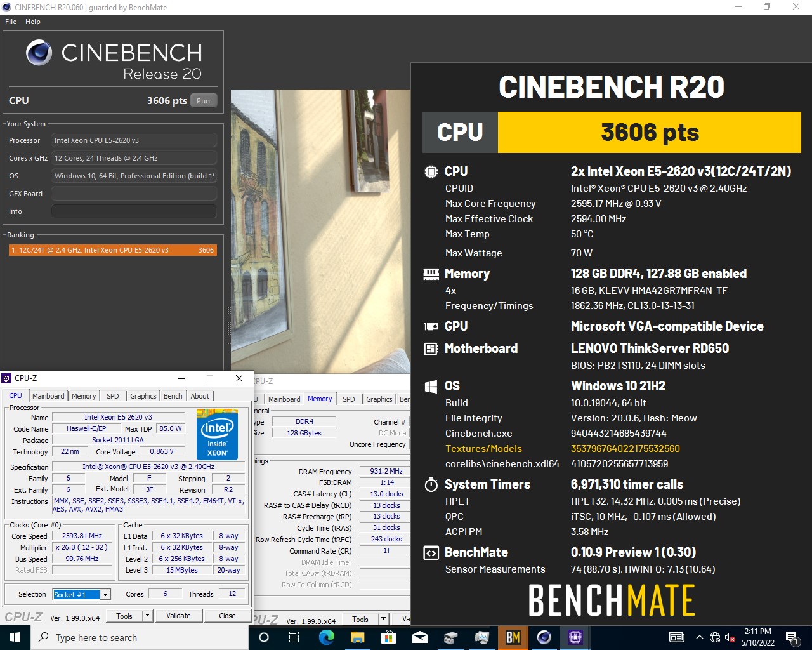Viewport: 812px width, 650px height.
Task: Open the SPD tab in front CPU-Z
Action: [113, 396]
